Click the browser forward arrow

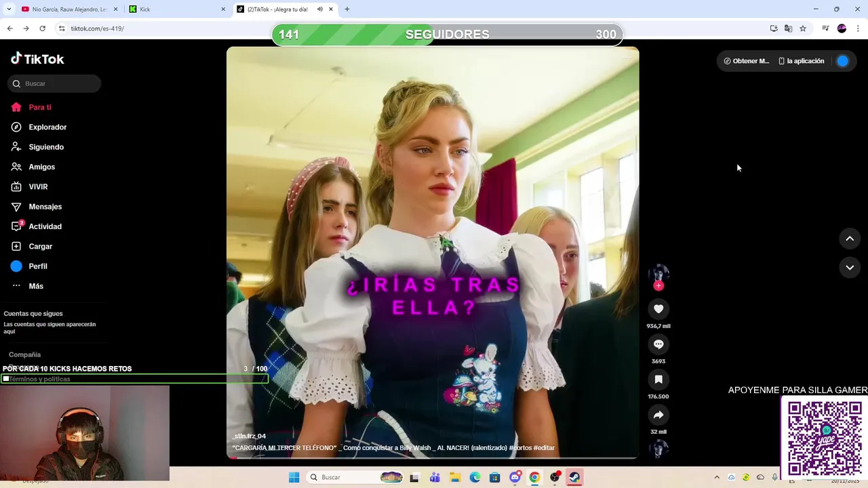pyautogui.click(x=26, y=28)
